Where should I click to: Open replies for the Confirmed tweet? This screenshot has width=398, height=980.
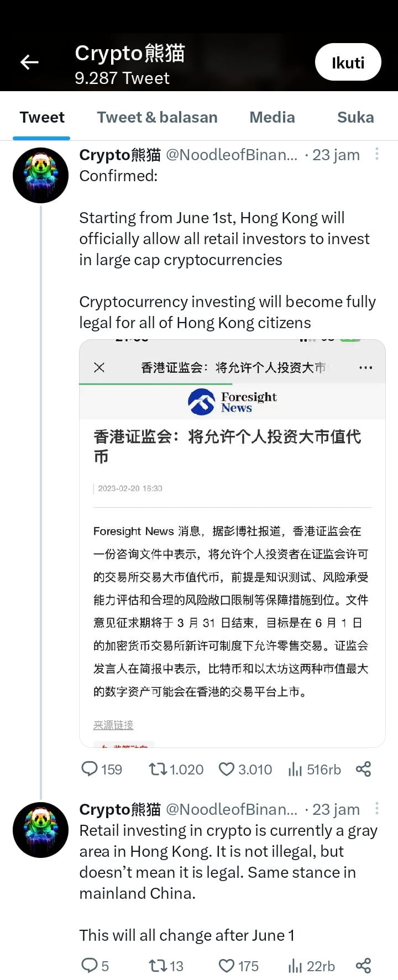tap(90, 768)
